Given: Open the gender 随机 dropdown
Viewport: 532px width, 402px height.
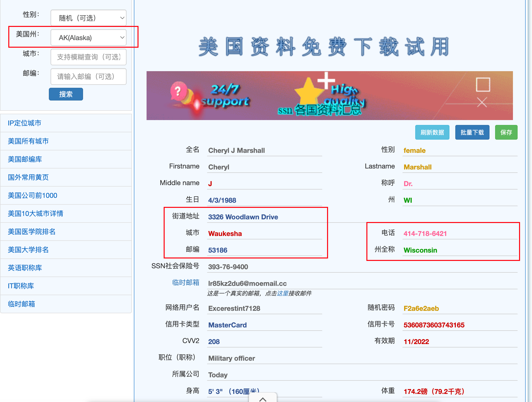Looking at the screenshot, I should 88,18.
